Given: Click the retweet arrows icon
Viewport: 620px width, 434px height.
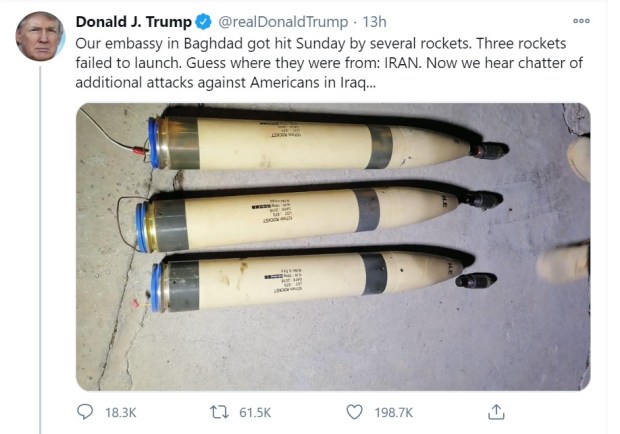Looking at the screenshot, I should coord(219,412).
